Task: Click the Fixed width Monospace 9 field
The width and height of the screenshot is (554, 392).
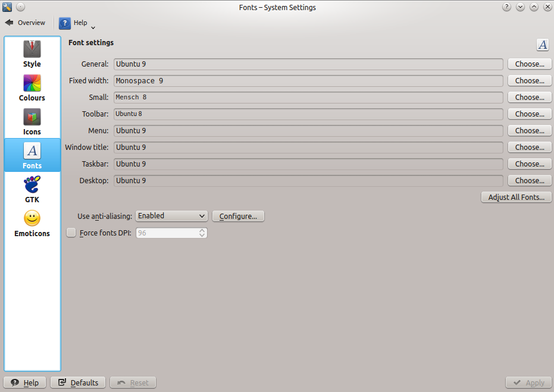Action: coord(308,80)
